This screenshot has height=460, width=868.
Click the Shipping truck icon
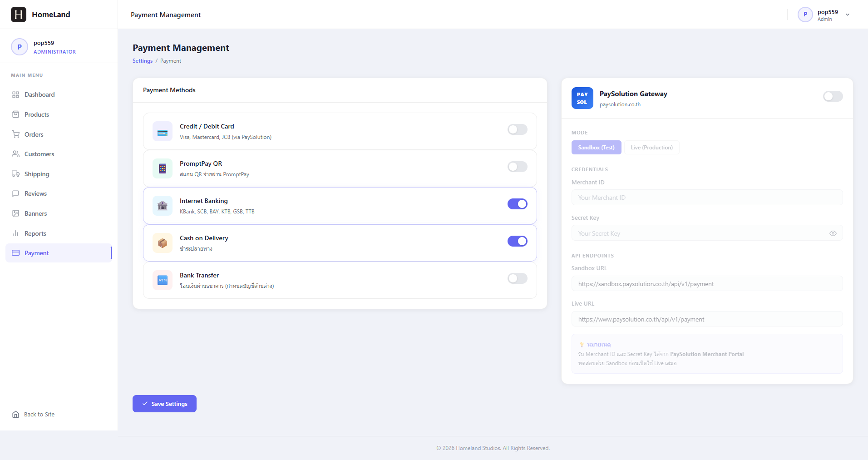(x=16, y=174)
